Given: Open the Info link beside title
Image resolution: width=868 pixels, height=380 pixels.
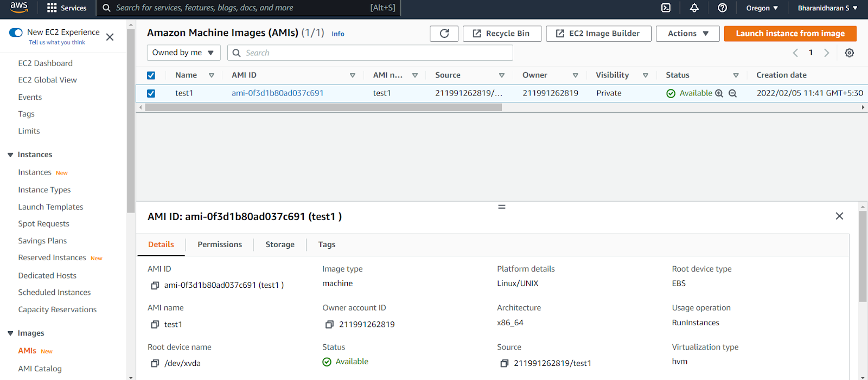Looking at the screenshot, I should point(337,34).
